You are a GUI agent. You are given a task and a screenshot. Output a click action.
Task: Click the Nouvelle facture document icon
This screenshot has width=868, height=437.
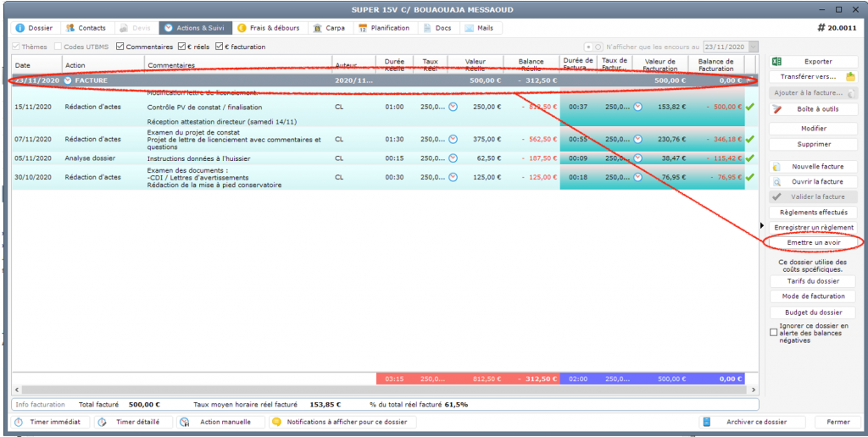[777, 167]
